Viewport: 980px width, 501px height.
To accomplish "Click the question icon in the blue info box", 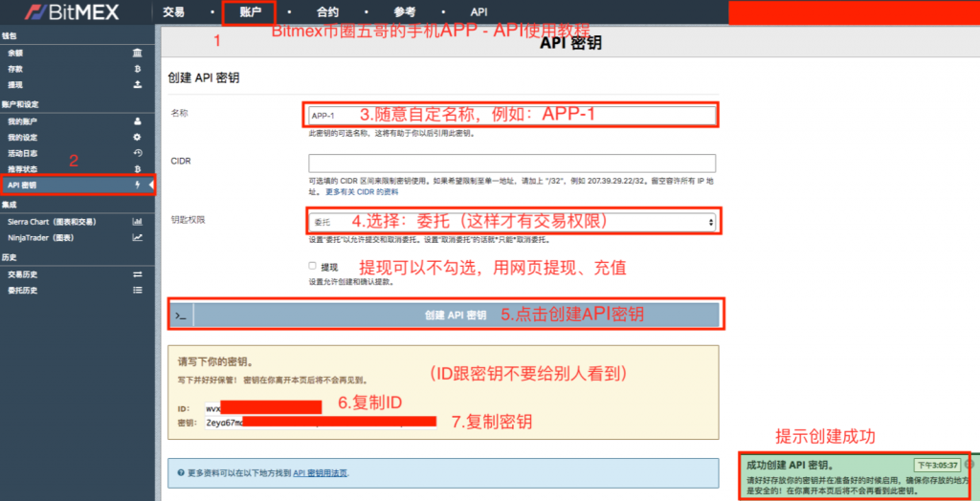I will tap(181, 473).
